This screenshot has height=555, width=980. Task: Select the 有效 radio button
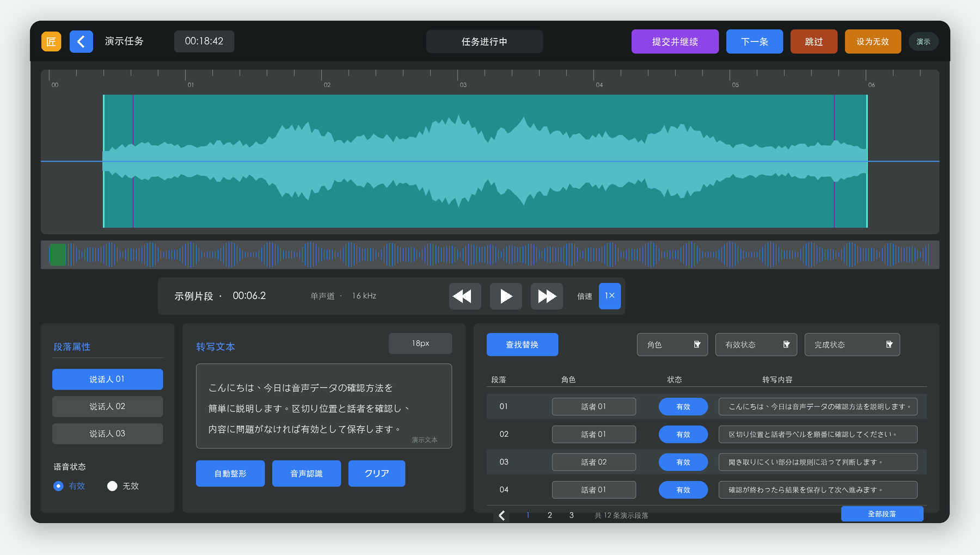(x=58, y=486)
